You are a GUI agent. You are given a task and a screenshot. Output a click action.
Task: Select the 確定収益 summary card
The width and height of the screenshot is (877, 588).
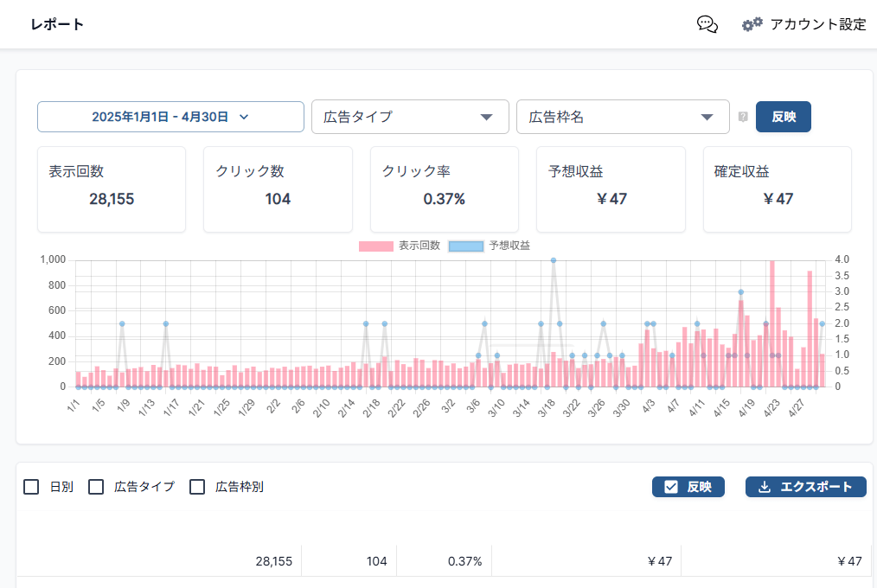tap(778, 189)
